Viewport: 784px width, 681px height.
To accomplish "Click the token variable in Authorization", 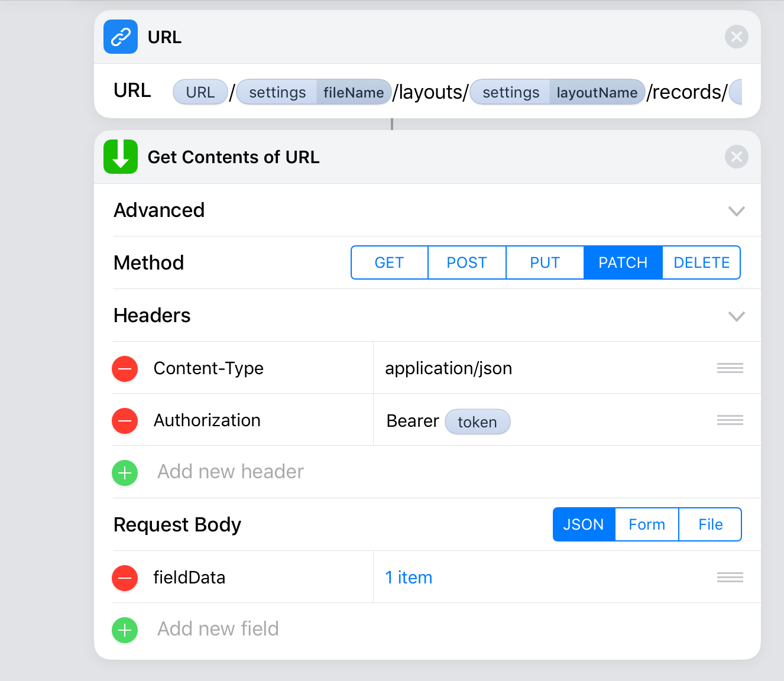I will point(477,422).
